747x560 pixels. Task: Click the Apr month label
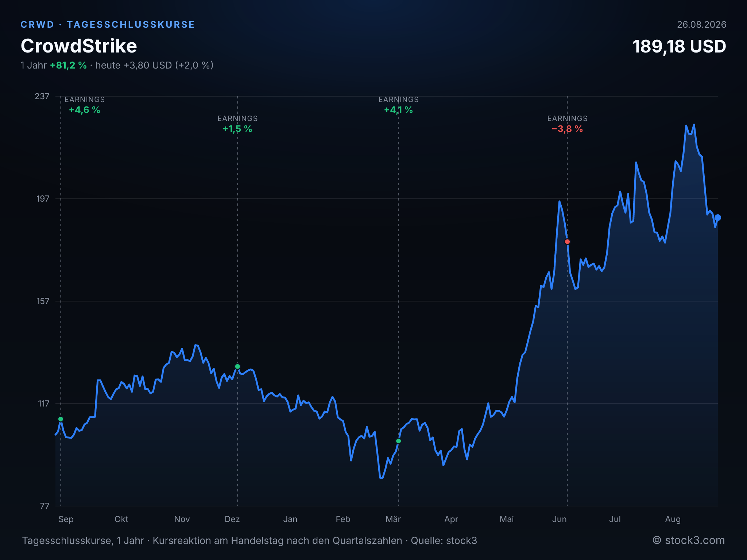(x=451, y=519)
